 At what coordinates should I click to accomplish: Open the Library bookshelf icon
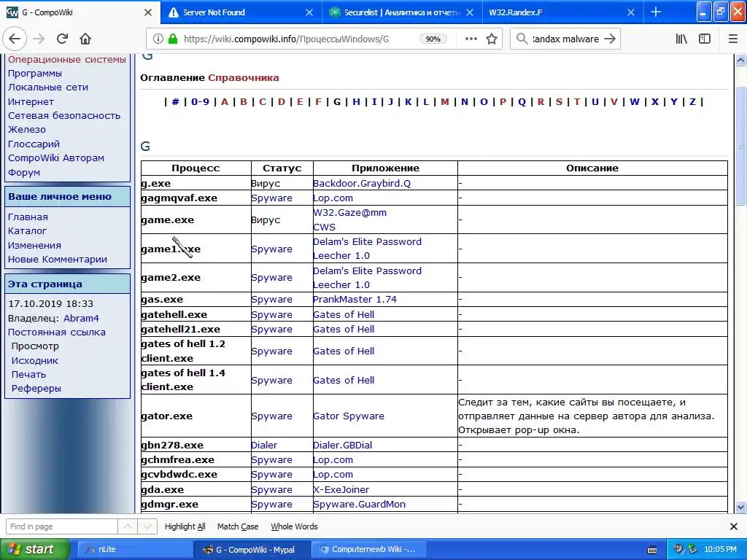681,39
